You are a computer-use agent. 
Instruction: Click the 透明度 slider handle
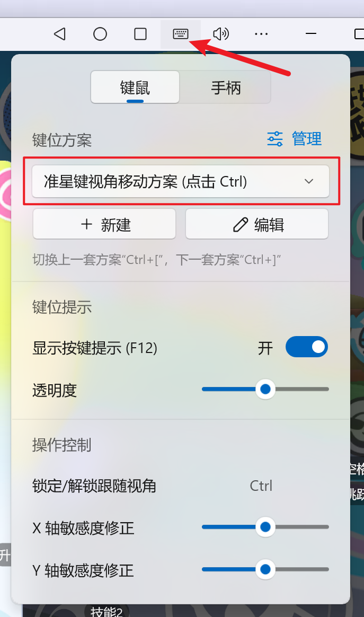[x=265, y=389]
